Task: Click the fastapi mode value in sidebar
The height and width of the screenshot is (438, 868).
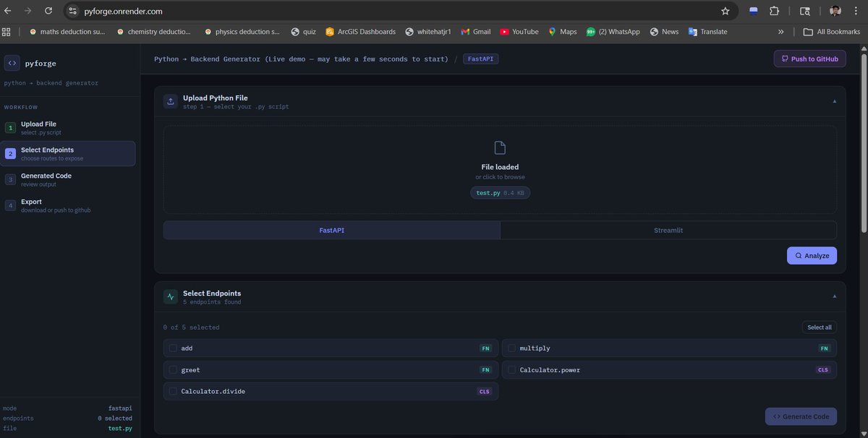Action: tap(120, 408)
